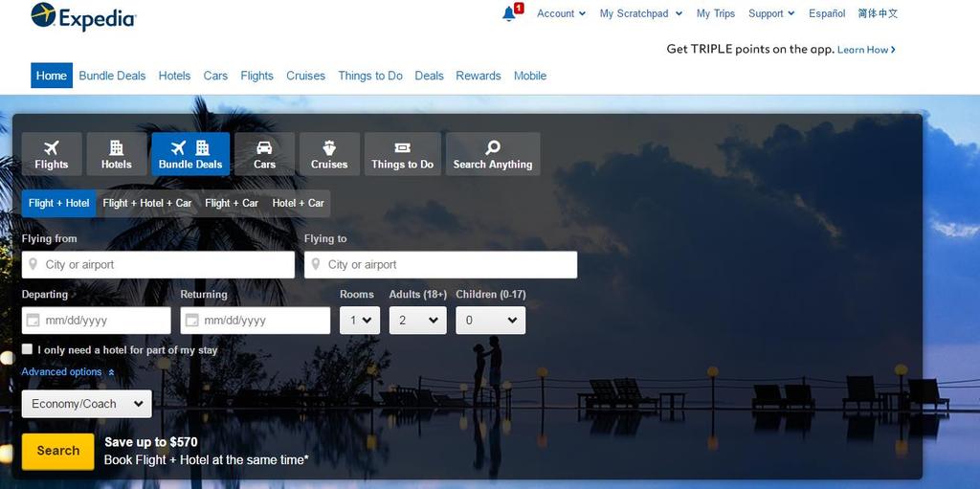The height and width of the screenshot is (489, 980).
Task: Select the Hotel + Car option
Action: (299, 203)
